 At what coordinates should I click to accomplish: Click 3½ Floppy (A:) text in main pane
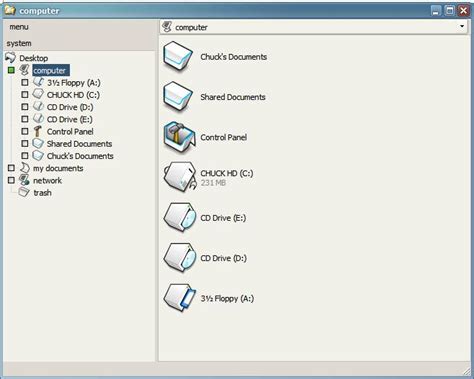[x=227, y=298]
